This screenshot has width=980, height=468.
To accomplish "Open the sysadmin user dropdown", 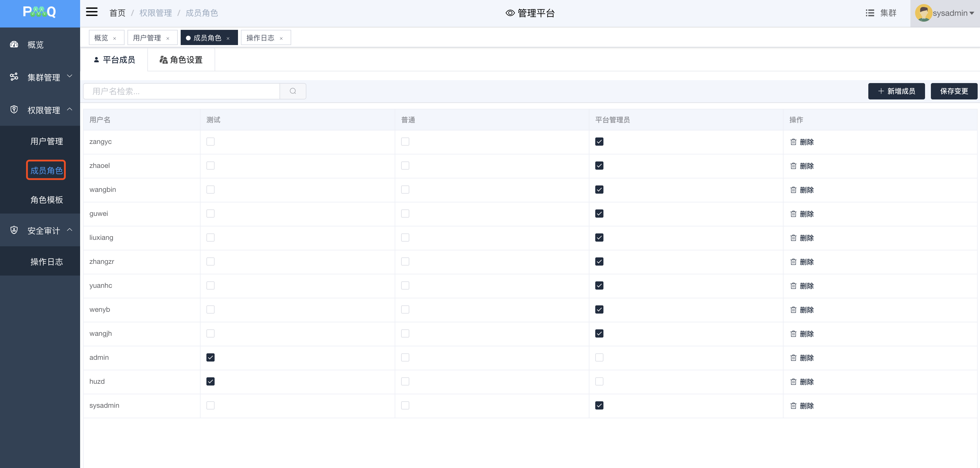I will coord(971,13).
